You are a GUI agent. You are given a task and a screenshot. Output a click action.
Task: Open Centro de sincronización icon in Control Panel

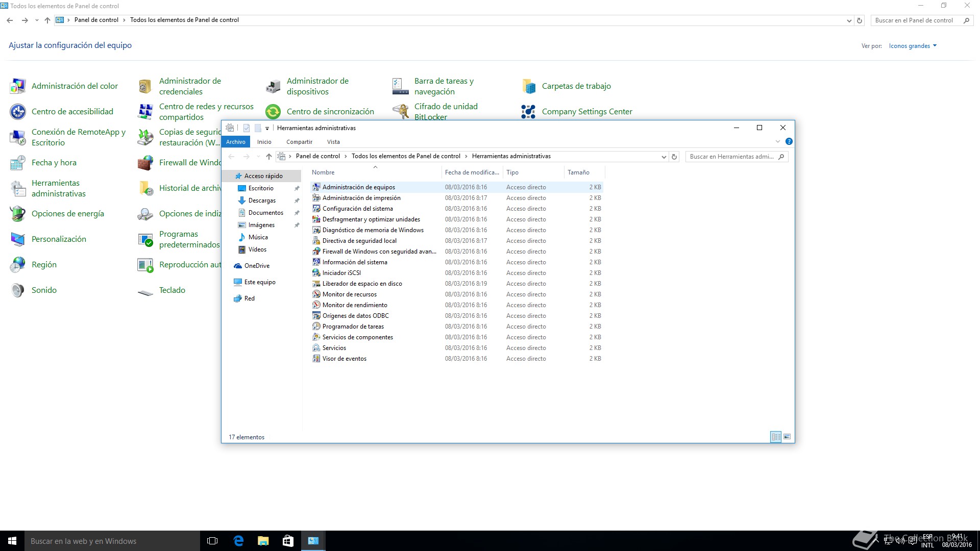[x=273, y=112]
